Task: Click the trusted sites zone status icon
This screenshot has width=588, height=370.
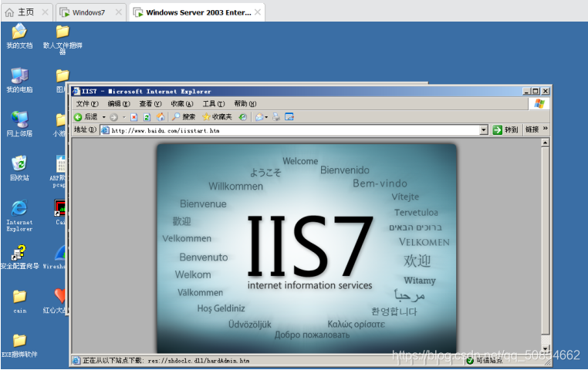Action: pos(470,361)
